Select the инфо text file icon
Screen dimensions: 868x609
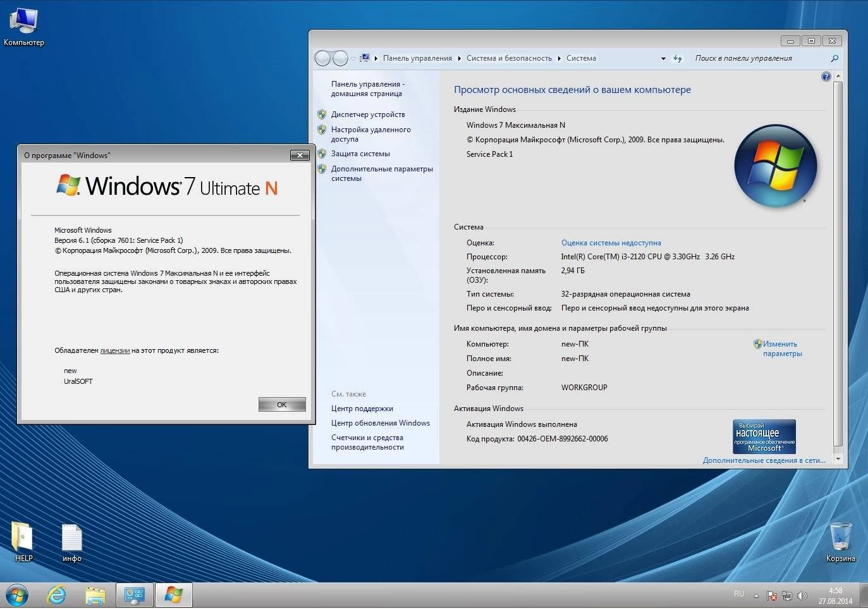72,542
